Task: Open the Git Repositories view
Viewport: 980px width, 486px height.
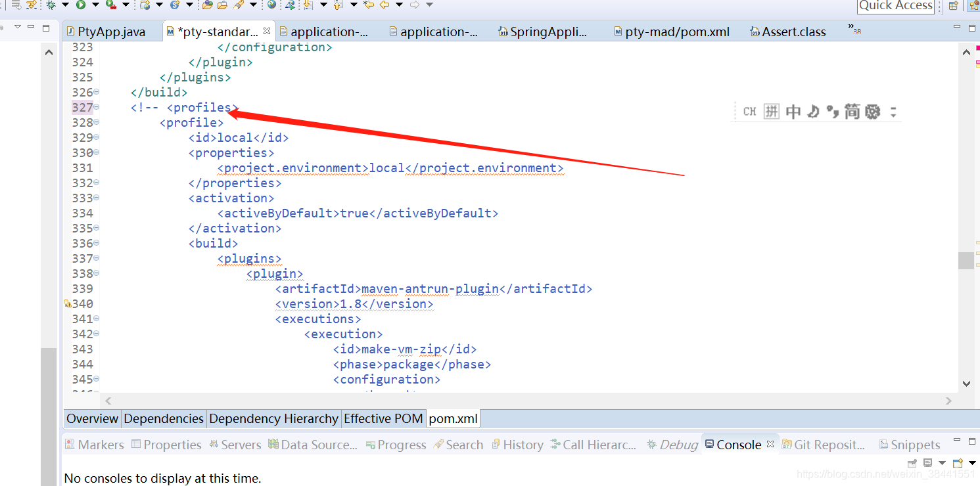Action: click(824, 445)
